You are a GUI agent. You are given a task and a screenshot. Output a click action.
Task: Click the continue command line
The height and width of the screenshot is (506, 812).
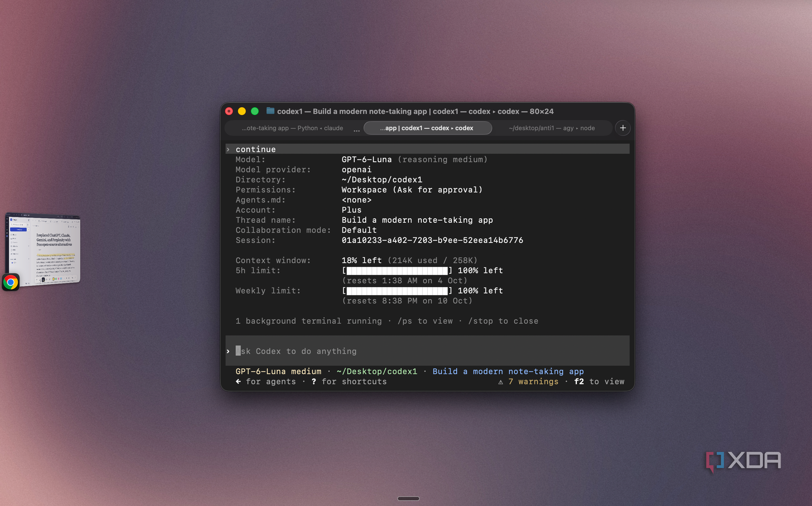427,149
